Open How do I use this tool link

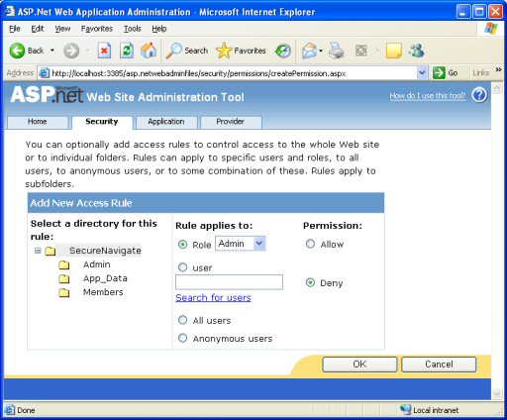pos(428,96)
